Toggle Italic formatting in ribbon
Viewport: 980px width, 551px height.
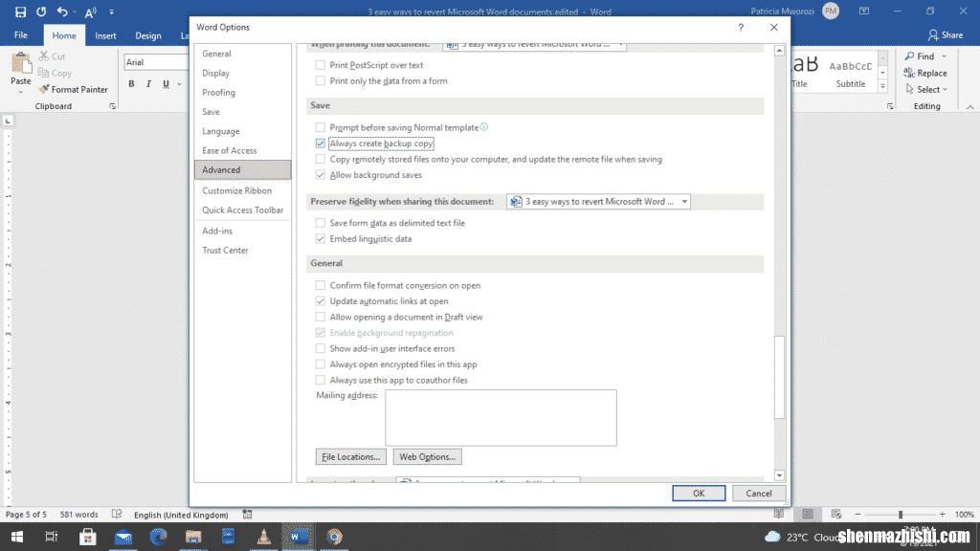click(148, 84)
